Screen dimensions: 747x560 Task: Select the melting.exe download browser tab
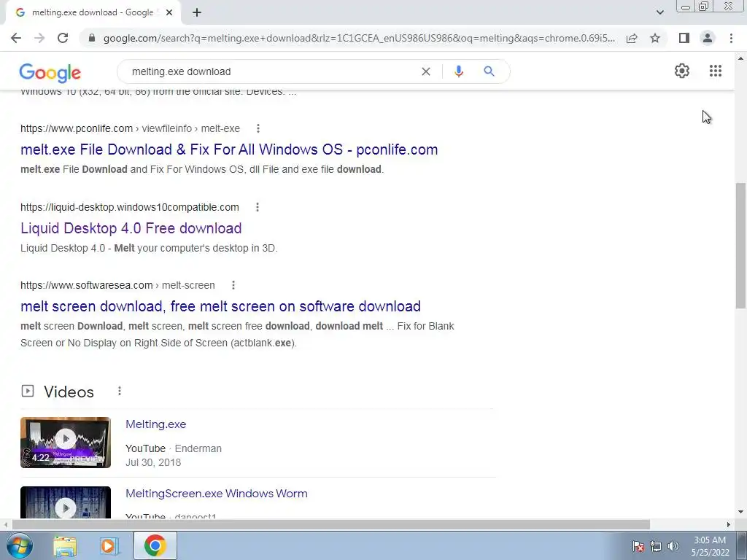[93, 12]
